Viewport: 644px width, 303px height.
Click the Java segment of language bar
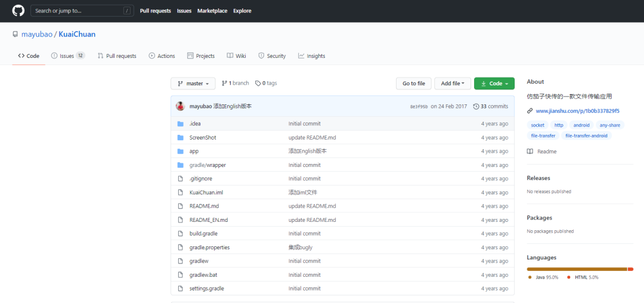click(577, 270)
